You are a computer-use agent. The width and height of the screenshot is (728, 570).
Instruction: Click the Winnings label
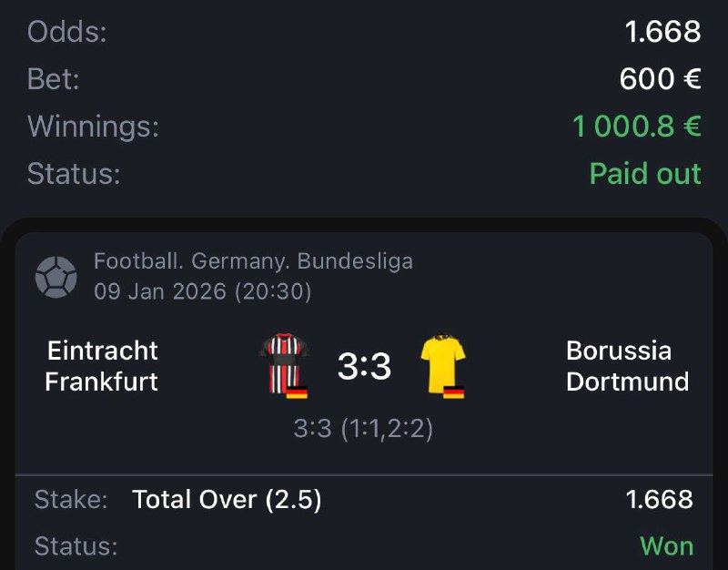[93, 127]
